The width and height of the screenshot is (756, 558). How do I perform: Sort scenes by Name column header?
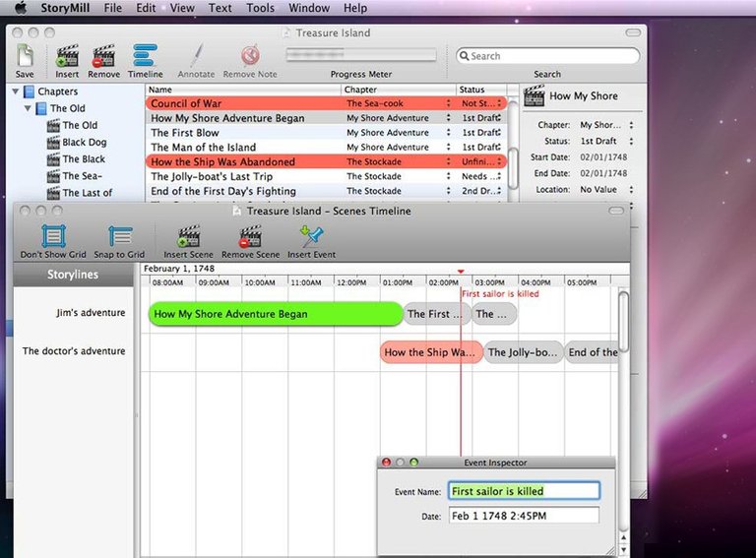pos(243,90)
